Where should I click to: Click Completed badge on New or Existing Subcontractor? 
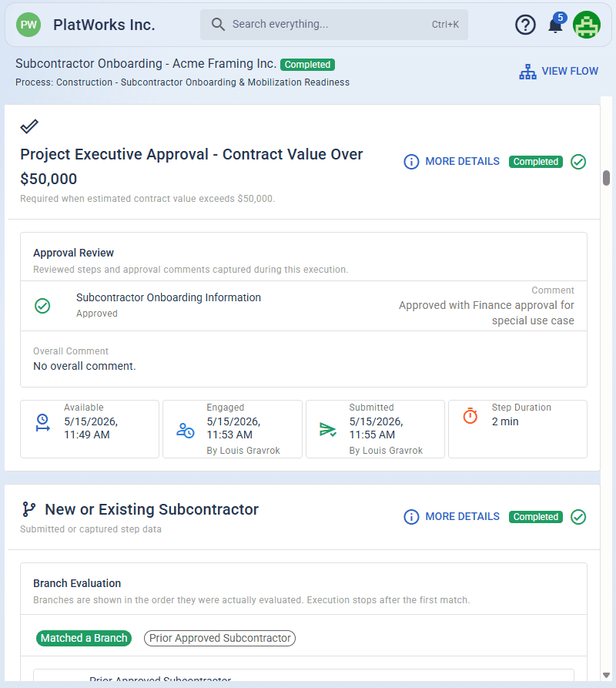(535, 517)
